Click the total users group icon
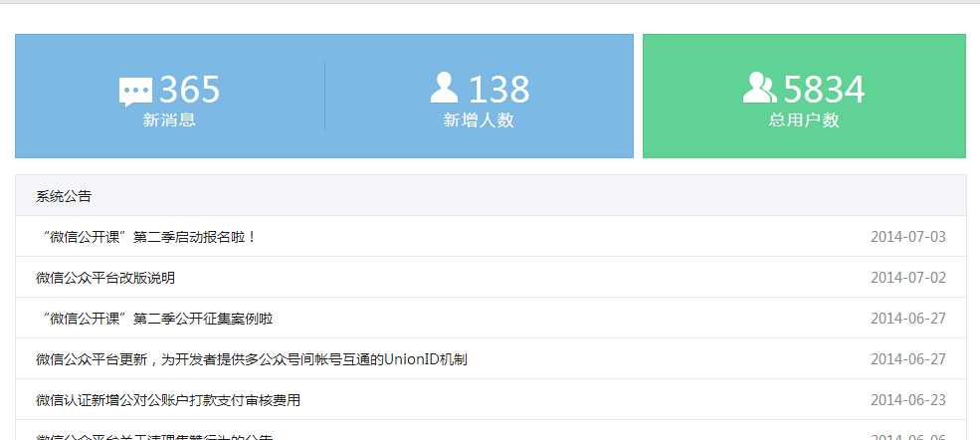 coord(760,88)
